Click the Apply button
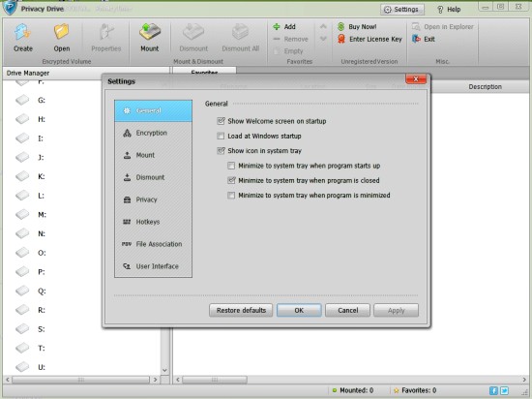The height and width of the screenshot is (399, 532). tap(397, 310)
